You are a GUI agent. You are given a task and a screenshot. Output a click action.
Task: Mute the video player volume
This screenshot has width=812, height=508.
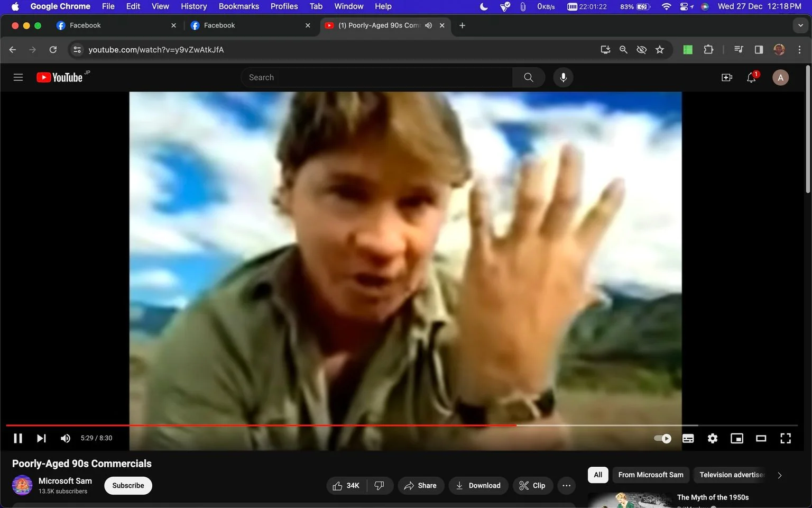pyautogui.click(x=66, y=438)
